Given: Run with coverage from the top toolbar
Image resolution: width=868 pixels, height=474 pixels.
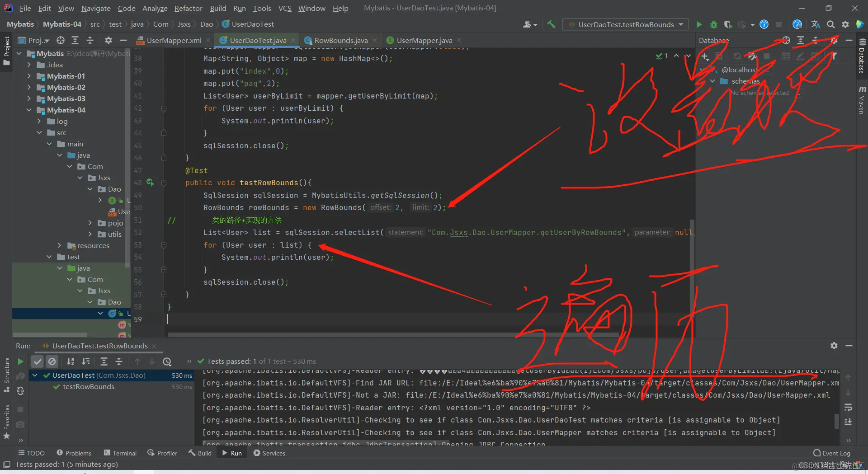Looking at the screenshot, I should [x=728, y=24].
